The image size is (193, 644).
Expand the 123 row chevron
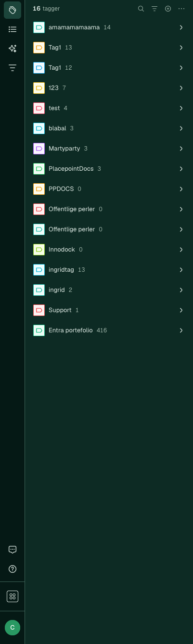point(181,88)
